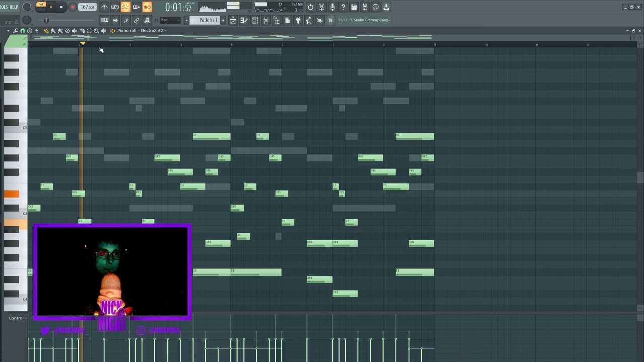Select the pencil Draw tool

(x=46, y=31)
